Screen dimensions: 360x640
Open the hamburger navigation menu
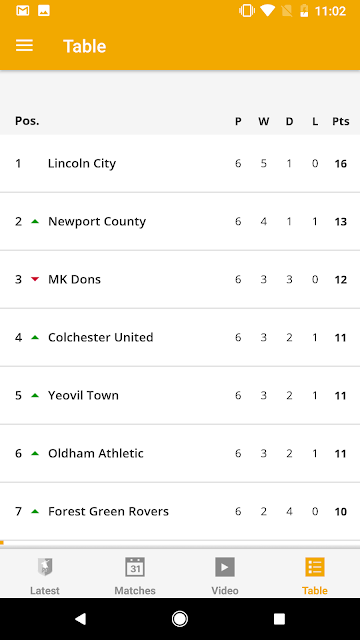(x=24, y=45)
